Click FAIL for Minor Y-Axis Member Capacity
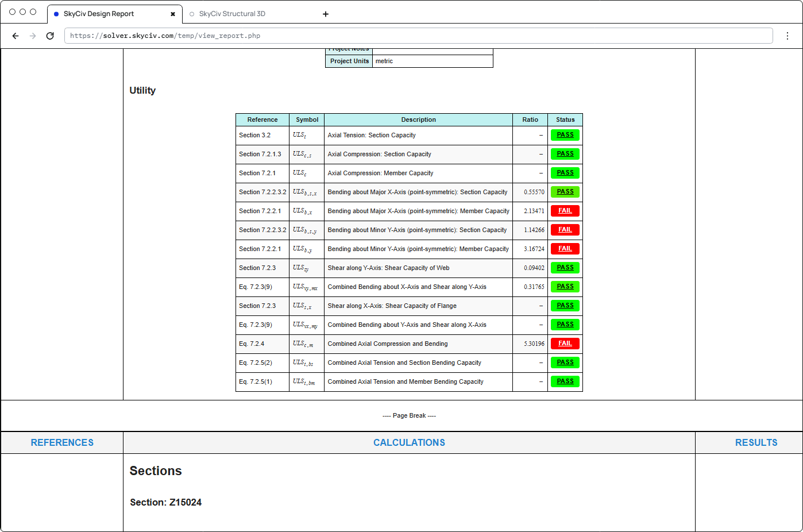Image resolution: width=803 pixels, height=532 pixels. (565, 249)
